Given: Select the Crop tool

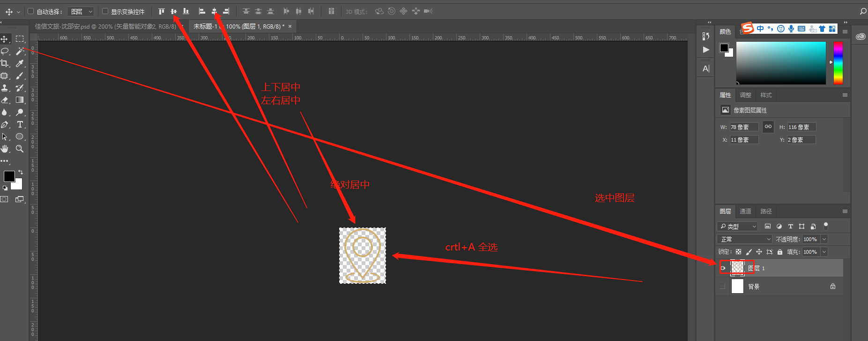Looking at the screenshot, I should click(x=5, y=63).
